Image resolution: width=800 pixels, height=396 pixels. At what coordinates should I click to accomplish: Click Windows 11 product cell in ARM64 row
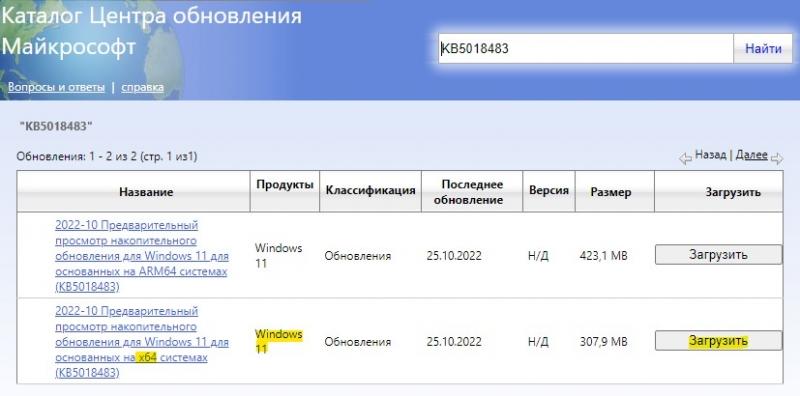pyautogui.click(x=279, y=256)
